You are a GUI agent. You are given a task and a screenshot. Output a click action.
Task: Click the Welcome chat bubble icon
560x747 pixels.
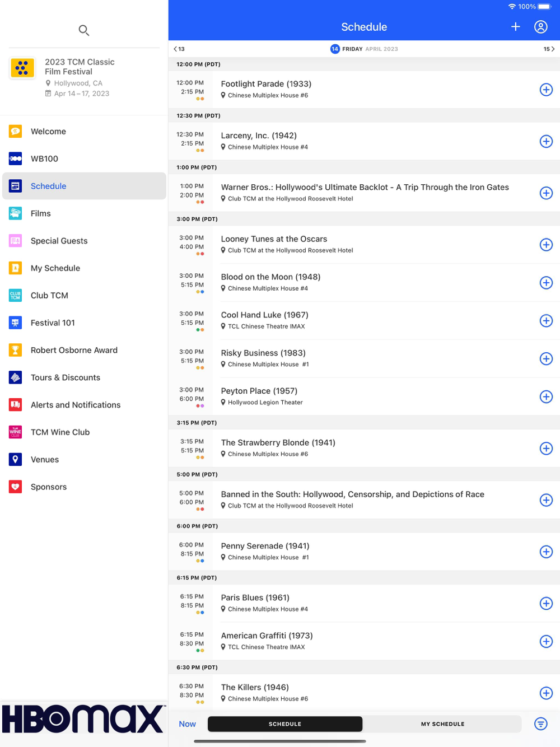click(16, 131)
